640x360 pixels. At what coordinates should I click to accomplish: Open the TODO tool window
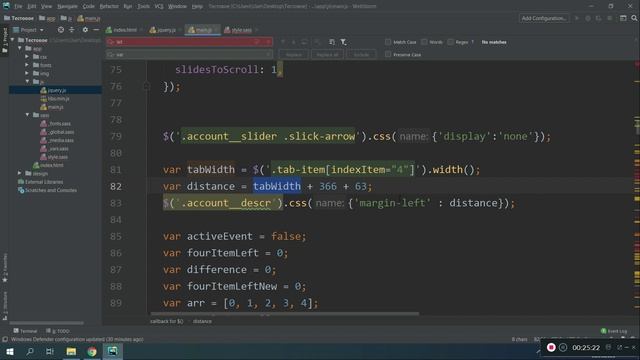58,331
